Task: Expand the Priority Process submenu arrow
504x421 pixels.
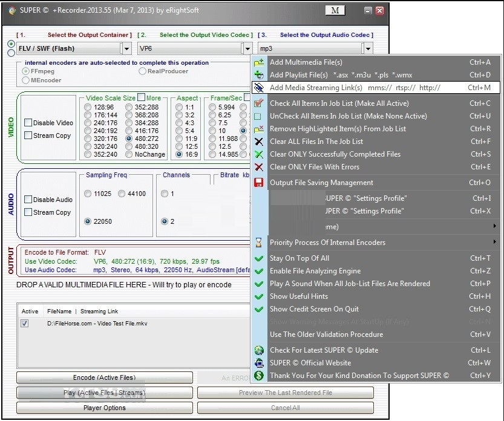Action: (x=495, y=242)
